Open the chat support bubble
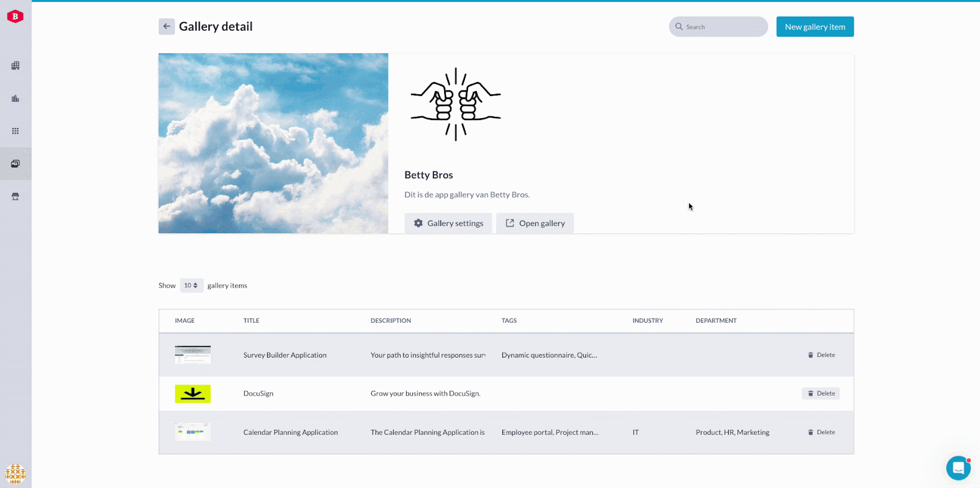The width and height of the screenshot is (980, 488). tap(958, 468)
